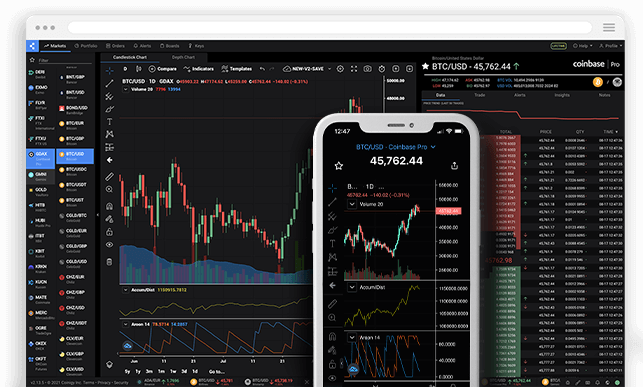The height and width of the screenshot is (387, 643).
Task: Select the text annotation tool in desktop chart
Action: point(109,122)
